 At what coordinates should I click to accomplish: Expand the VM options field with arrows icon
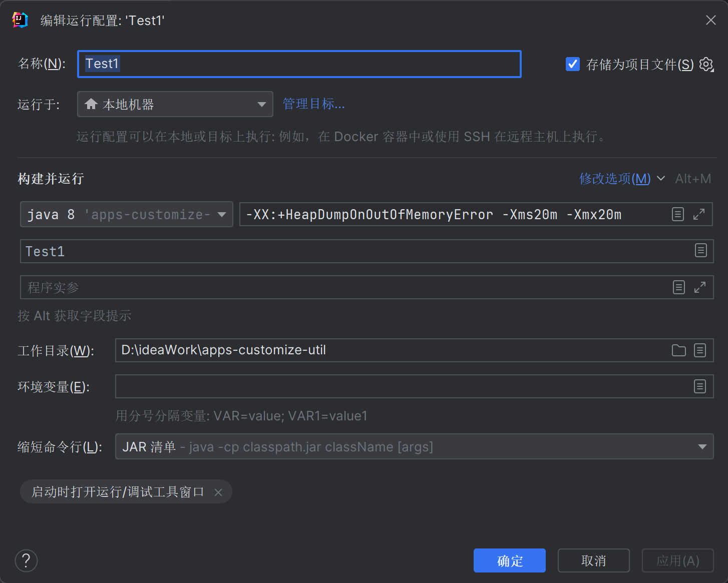pos(699,214)
